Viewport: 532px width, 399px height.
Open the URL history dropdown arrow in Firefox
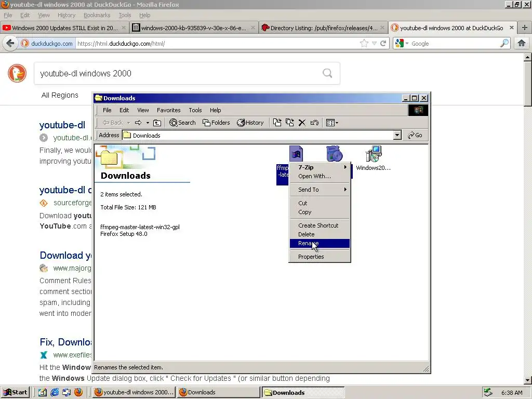pos(374,44)
